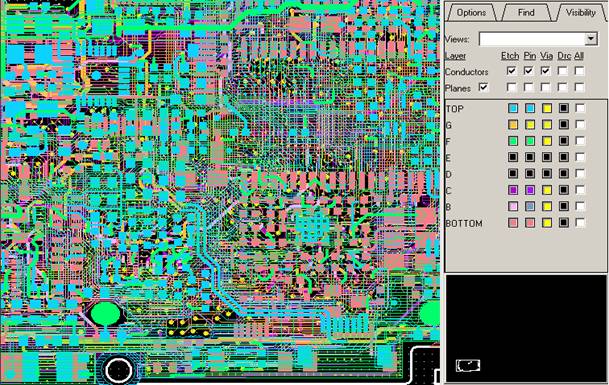Uncheck the Planes checkbox
Image resolution: width=609 pixels, height=385 pixels.
tap(484, 87)
